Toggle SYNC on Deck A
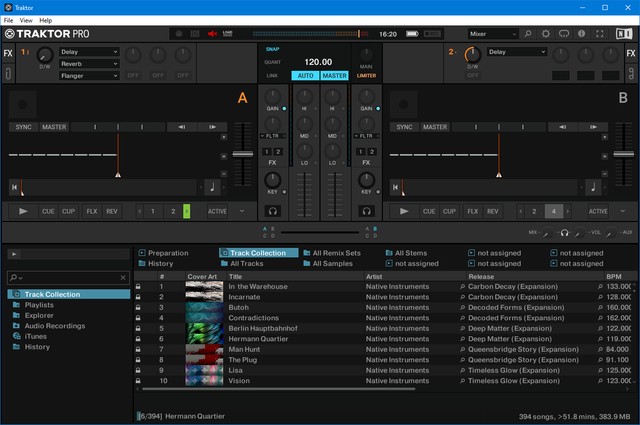The image size is (640, 425). [x=22, y=127]
